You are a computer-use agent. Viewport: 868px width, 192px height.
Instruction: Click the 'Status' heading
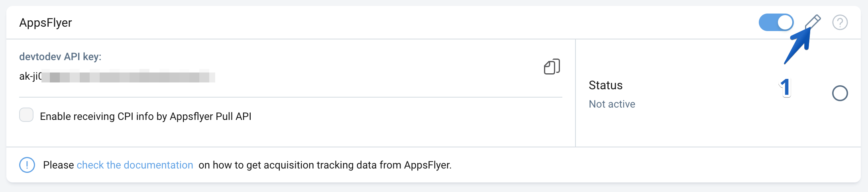[605, 85]
